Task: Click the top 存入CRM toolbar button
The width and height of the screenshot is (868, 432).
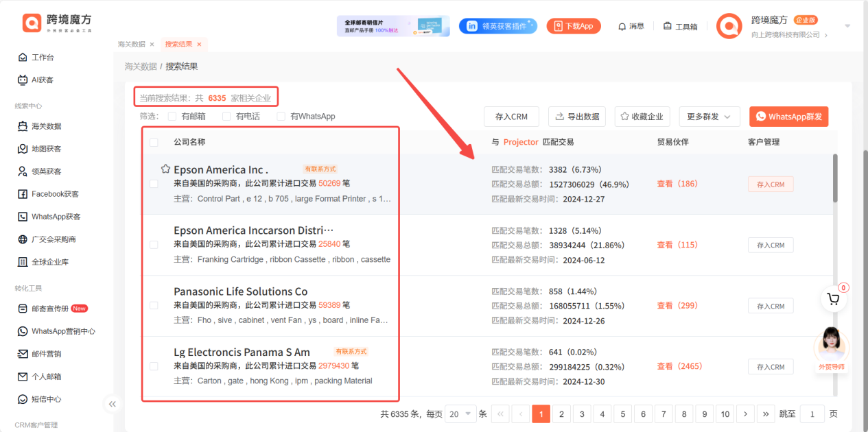Action: coord(511,117)
